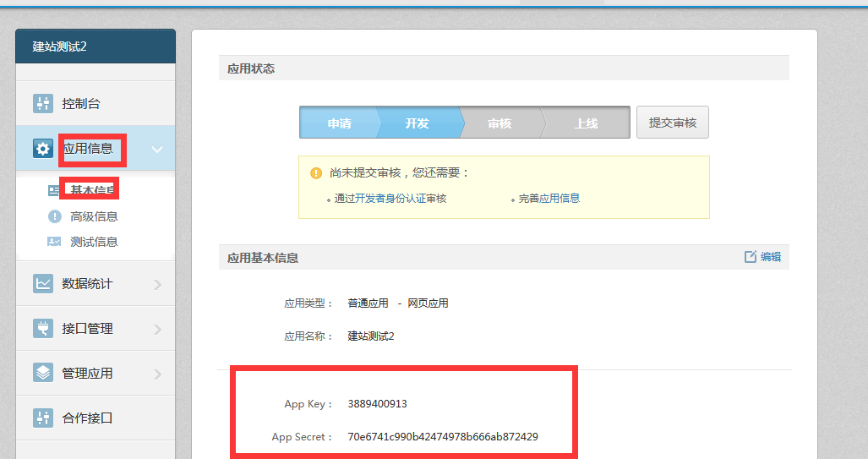Click the 管理应用 layers icon
Screen dimensions: 868x459
[42, 373]
